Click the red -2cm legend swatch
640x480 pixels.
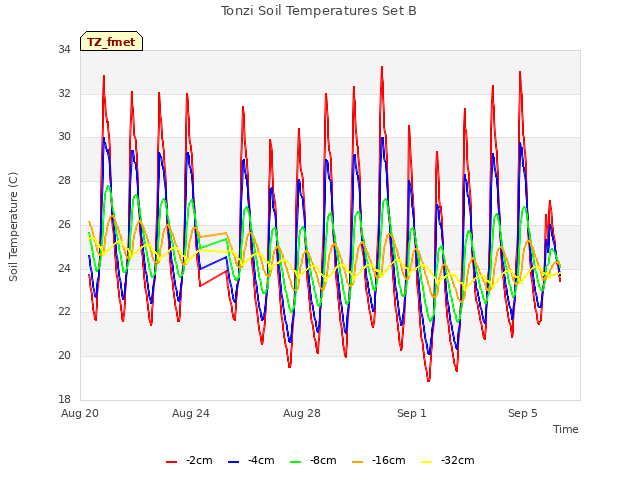click(171, 462)
